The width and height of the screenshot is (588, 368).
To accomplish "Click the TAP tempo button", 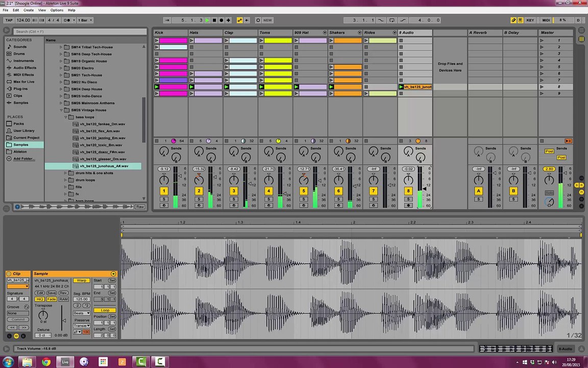I will click(9, 20).
